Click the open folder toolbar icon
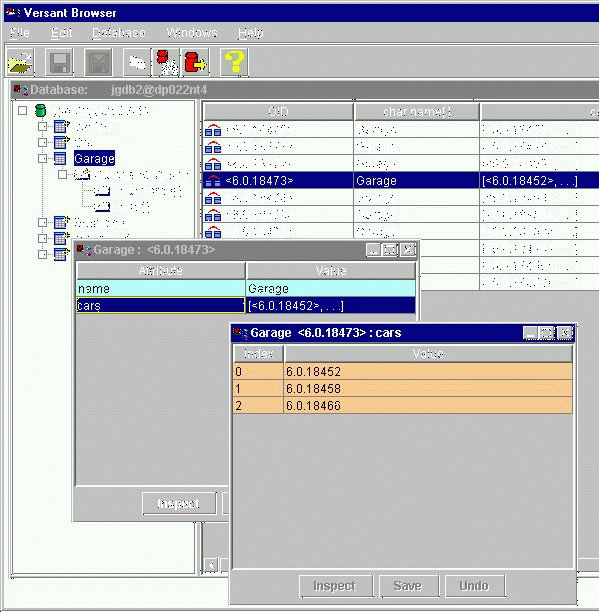The image size is (599, 612). coord(20,62)
